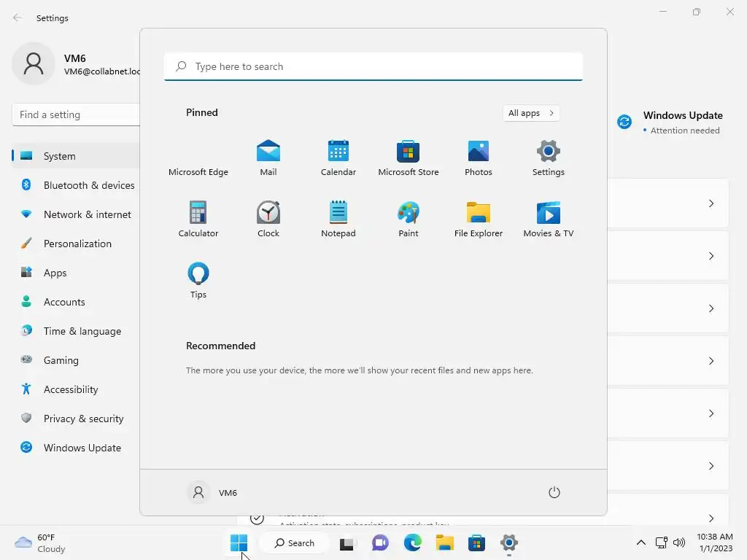Image resolution: width=747 pixels, height=560 pixels.
Task: Show All apps list
Action: [x=531, y=113]
